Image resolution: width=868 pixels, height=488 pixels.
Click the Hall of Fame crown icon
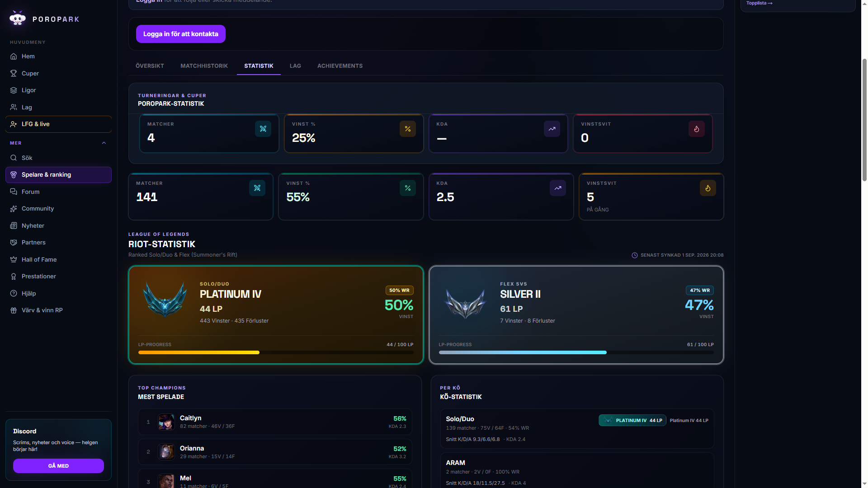tap(14, 260)
